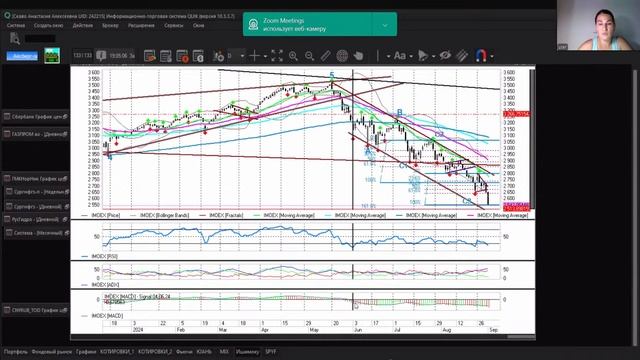Click the globe grid icon in toolbar
This screenshot has width=640, height=360.
click(342, 56)
